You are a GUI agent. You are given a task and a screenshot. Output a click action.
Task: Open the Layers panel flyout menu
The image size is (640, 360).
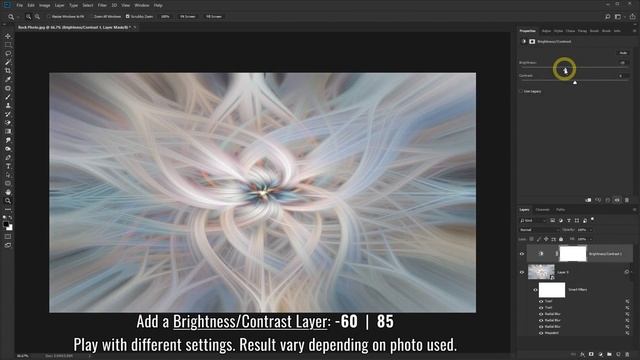[634, 210]
